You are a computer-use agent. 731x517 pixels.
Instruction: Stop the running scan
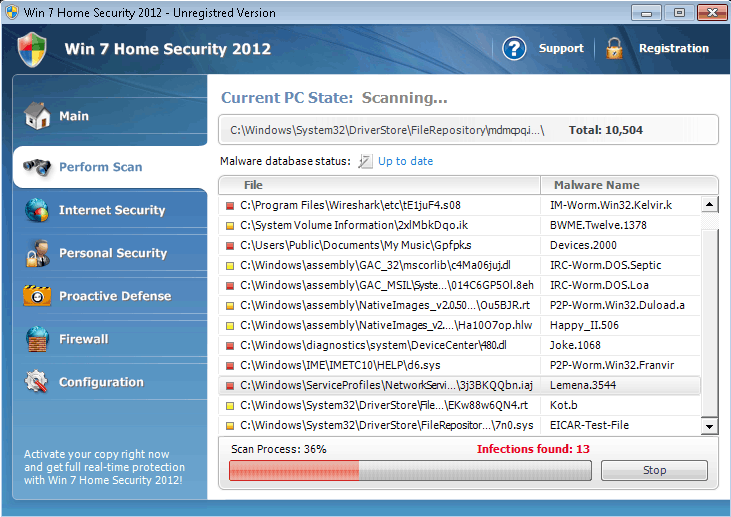[654, 470]
